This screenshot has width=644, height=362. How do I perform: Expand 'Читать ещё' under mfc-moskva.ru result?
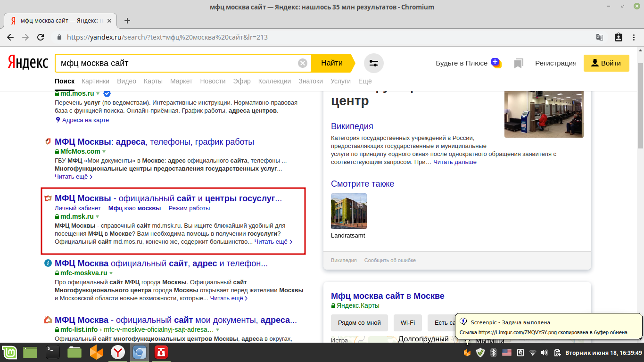click(229, 298)
